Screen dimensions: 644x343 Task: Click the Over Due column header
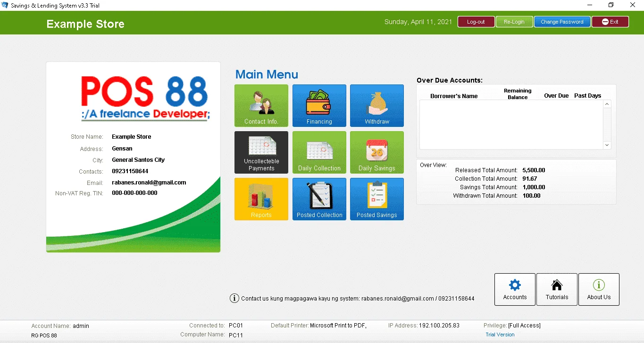coord(556,95)
